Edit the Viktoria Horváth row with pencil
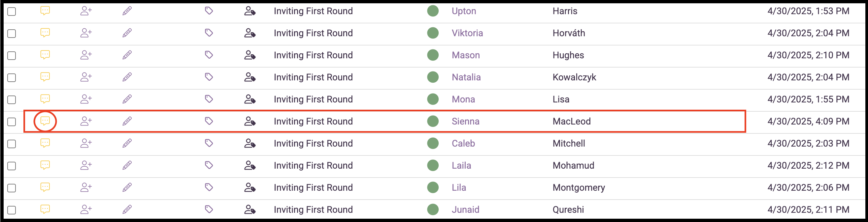 pyautogui.click(x=127, y=33)
